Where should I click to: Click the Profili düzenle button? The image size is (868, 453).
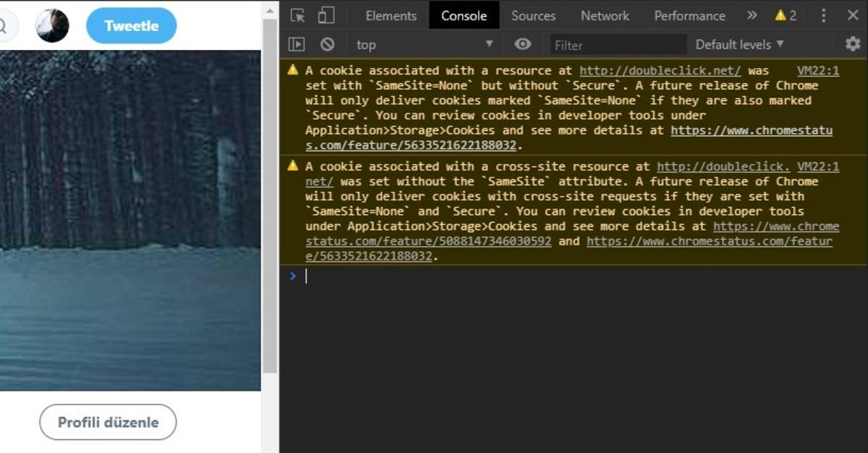108,423
